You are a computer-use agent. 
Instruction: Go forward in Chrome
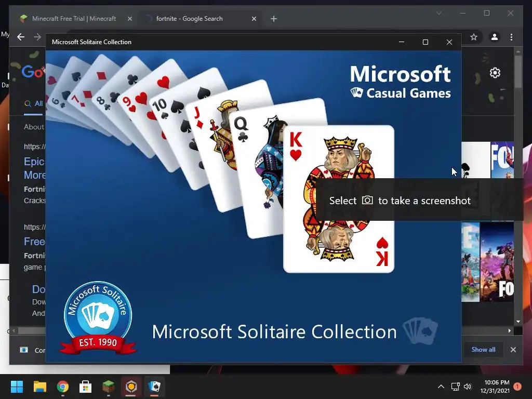tap(37, 37)
